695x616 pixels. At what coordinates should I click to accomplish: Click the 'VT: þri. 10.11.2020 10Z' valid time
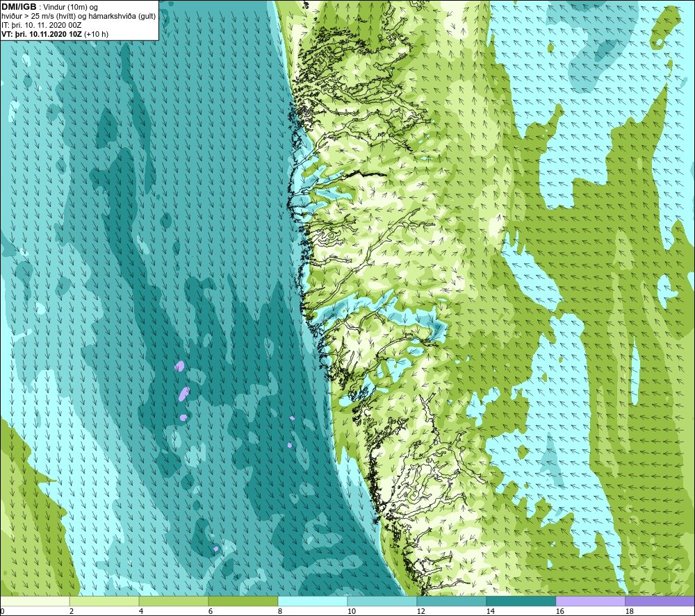coord(42,34)
